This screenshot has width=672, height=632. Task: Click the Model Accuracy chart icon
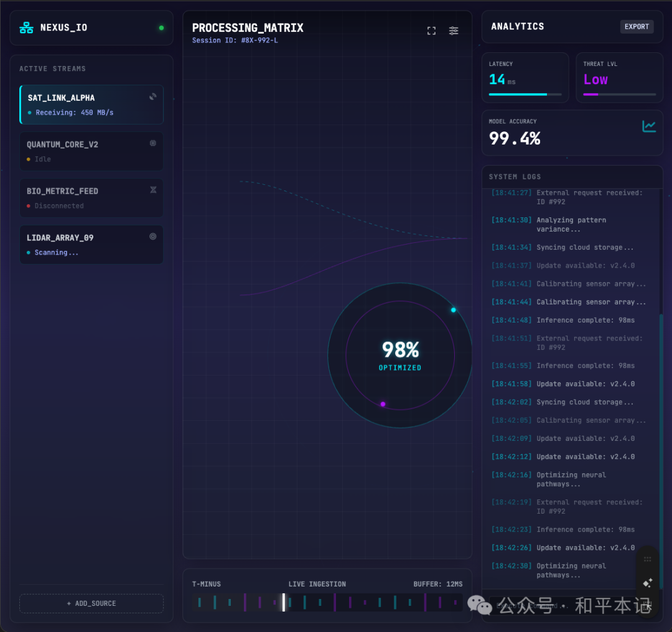point(649,126)
